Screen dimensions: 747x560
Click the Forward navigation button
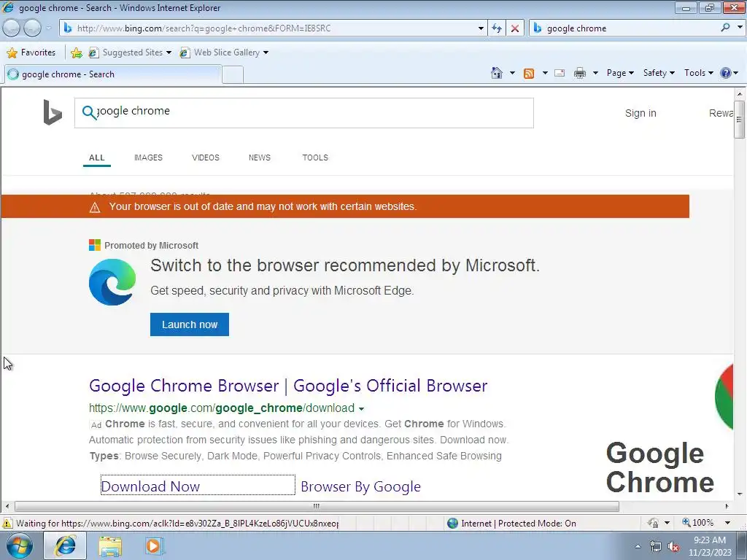pos(32,28)
